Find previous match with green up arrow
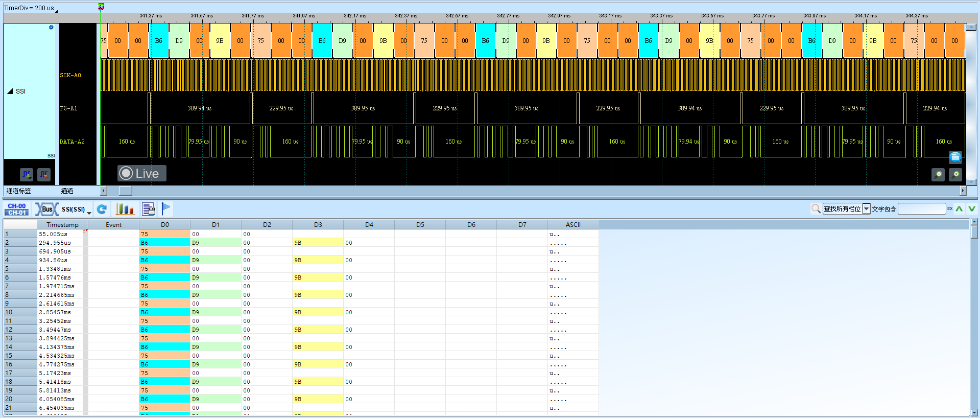This screenshot has height=418, width=980. click(x=959, y=208)
